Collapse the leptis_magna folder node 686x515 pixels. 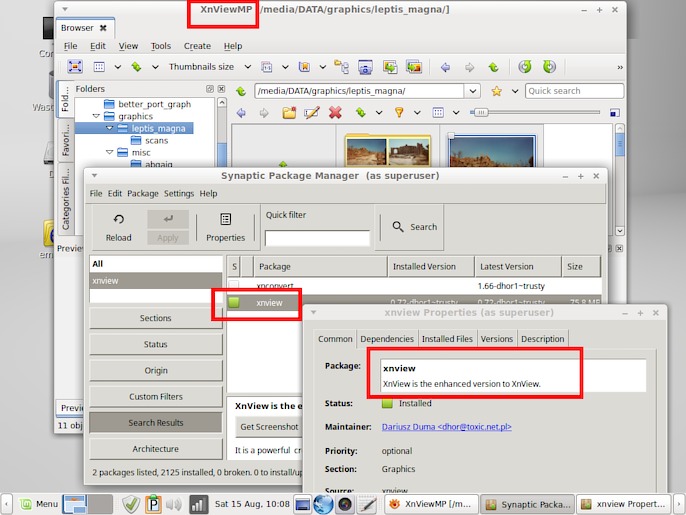[x=109, y=128]
